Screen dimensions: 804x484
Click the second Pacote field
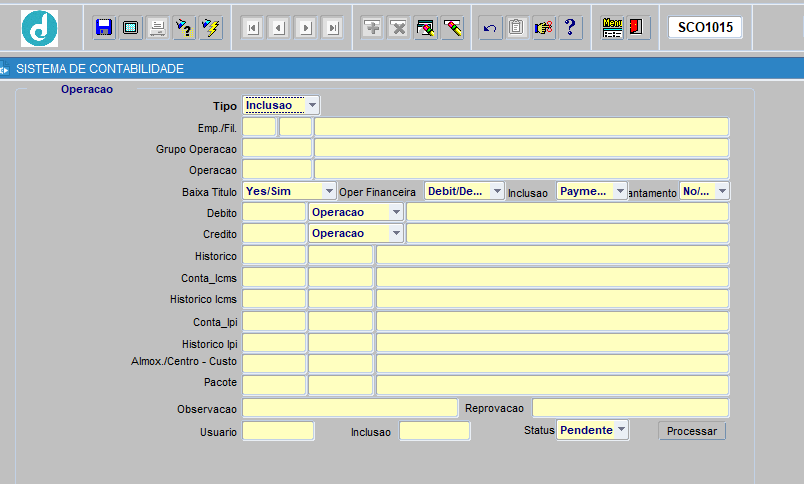pos(340,385)
